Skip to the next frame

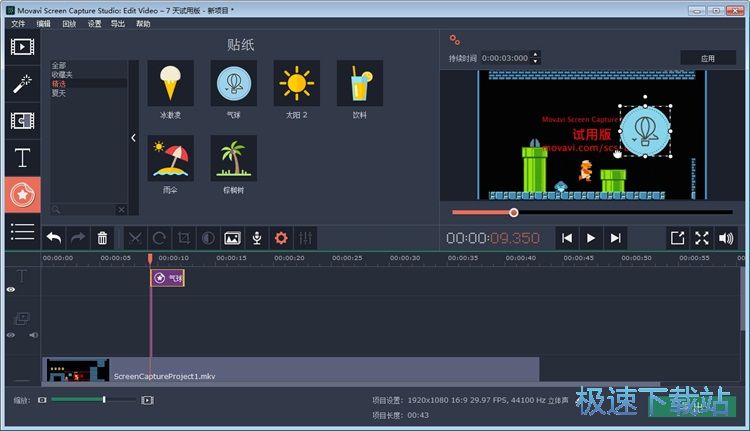(x=616, y=238)
